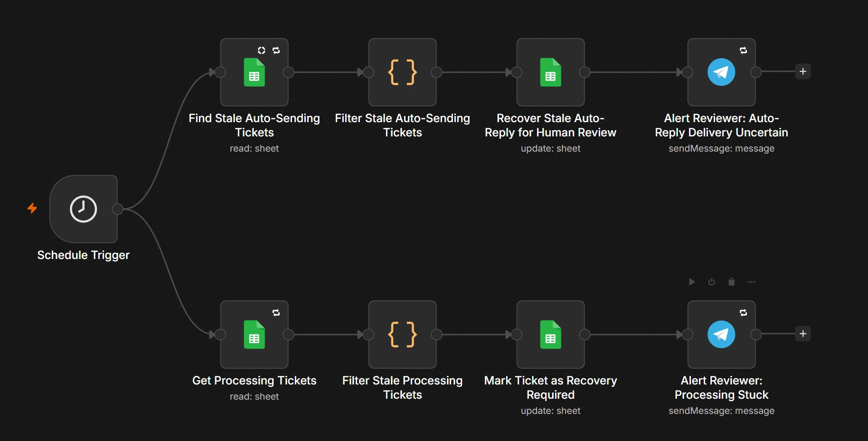The width and height of the screenshot is (868, 441).
Task: Click the orange lightning trigger indicator
Action: click(x=32, y=208)
